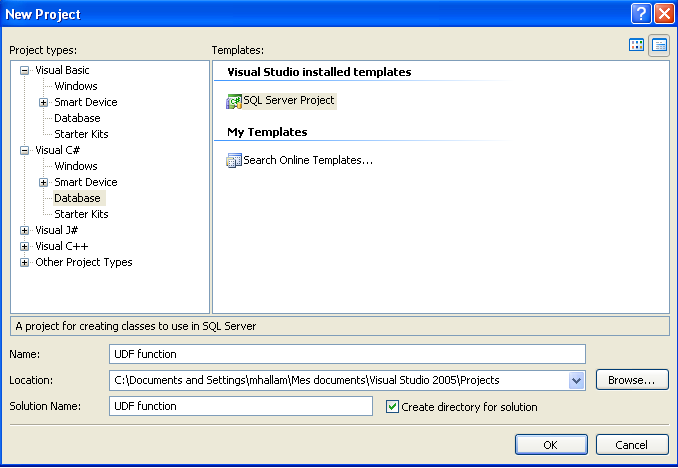Screen dimensions: 678x468
Task: Click the SQL Server Project template icon
Action: [233, 101]
